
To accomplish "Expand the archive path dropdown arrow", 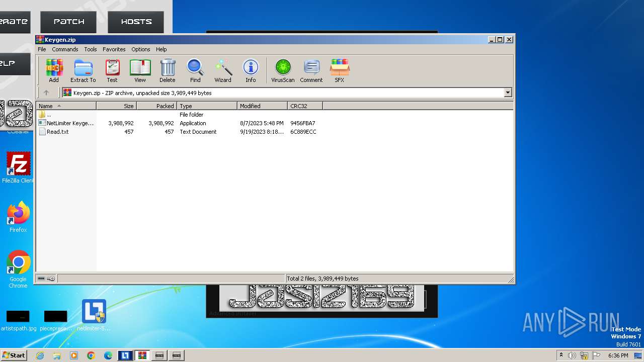I will point(508,93).
